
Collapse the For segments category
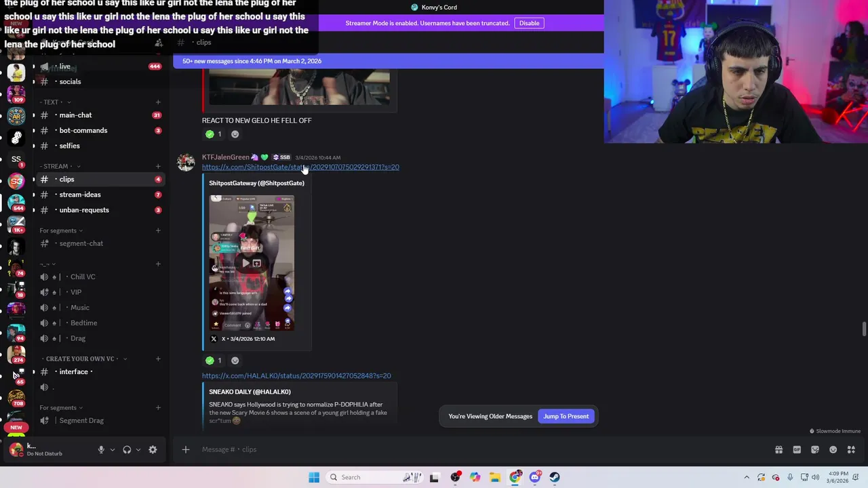pos(61,230)
